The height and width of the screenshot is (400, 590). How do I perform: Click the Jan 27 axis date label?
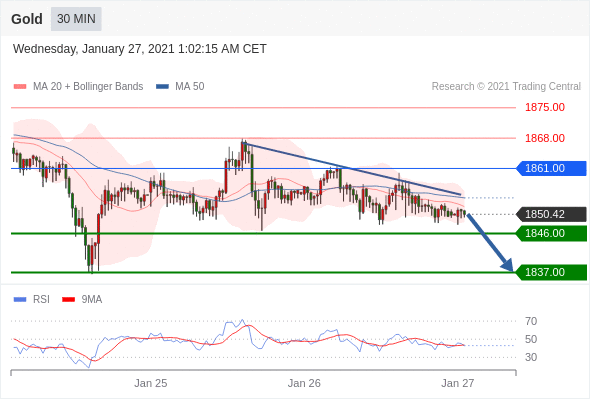coord(458,383)
